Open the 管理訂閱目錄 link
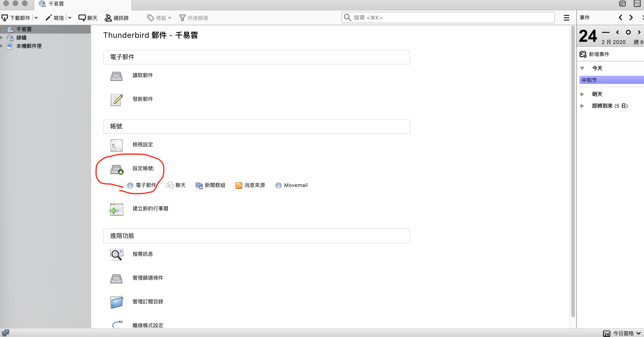644x337 pixels. [x=148, y=302]
